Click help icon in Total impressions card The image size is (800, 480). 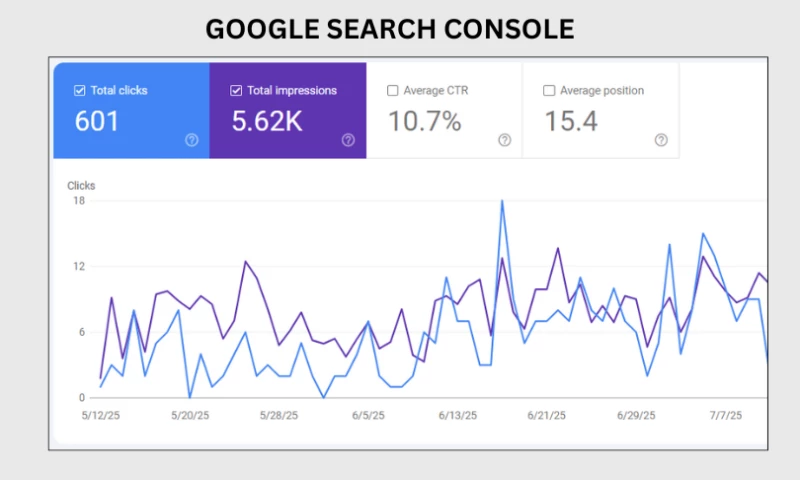tap(348, 141)
